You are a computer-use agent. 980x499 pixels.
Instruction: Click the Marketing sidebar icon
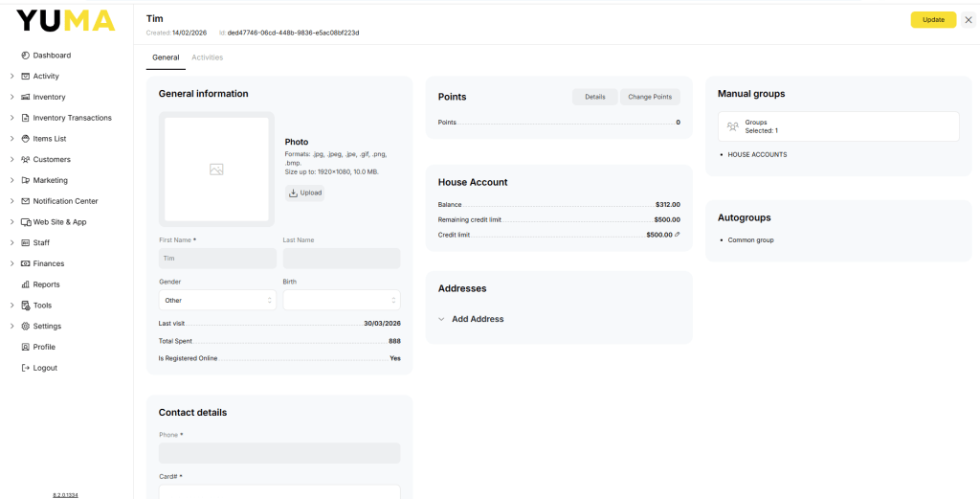[x=25, y=180]
